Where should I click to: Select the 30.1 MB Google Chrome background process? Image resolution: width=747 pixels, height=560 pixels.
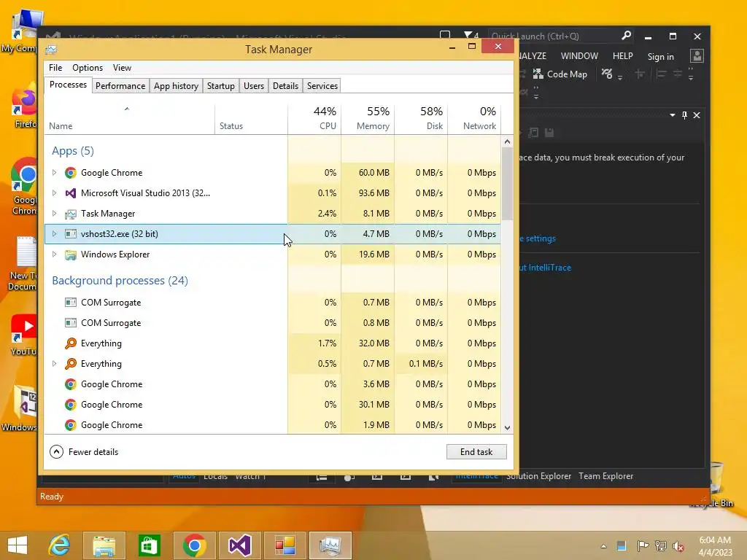[273, 405]
